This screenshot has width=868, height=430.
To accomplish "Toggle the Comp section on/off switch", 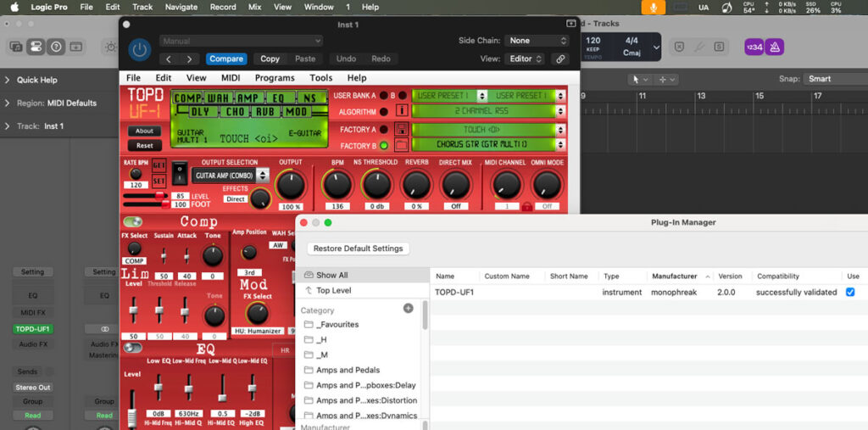I will [x=133, y=221].
